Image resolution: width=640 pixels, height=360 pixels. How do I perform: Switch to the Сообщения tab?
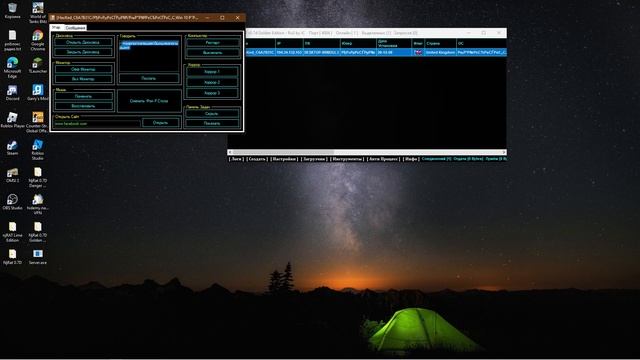click(75, 28)
